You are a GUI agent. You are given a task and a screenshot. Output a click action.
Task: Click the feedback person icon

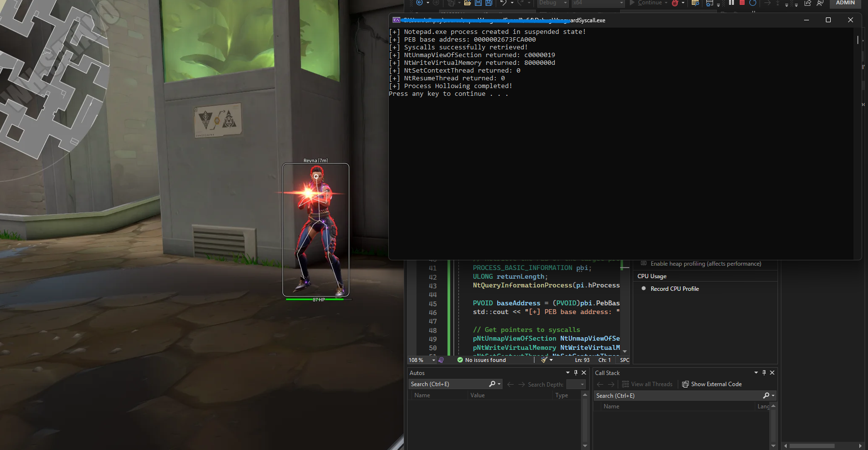(x=820, y=2)
